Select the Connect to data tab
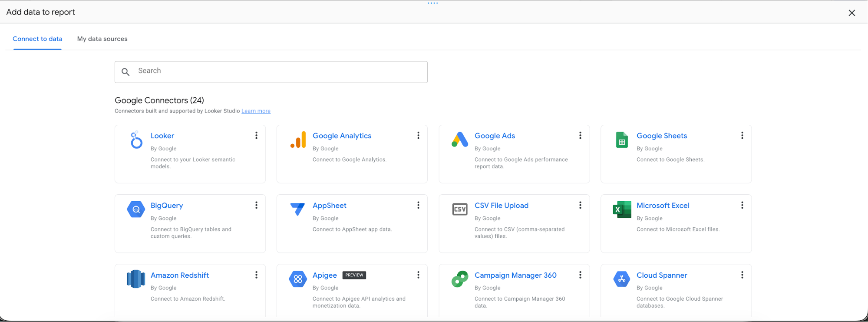 (x=37, y=39)
